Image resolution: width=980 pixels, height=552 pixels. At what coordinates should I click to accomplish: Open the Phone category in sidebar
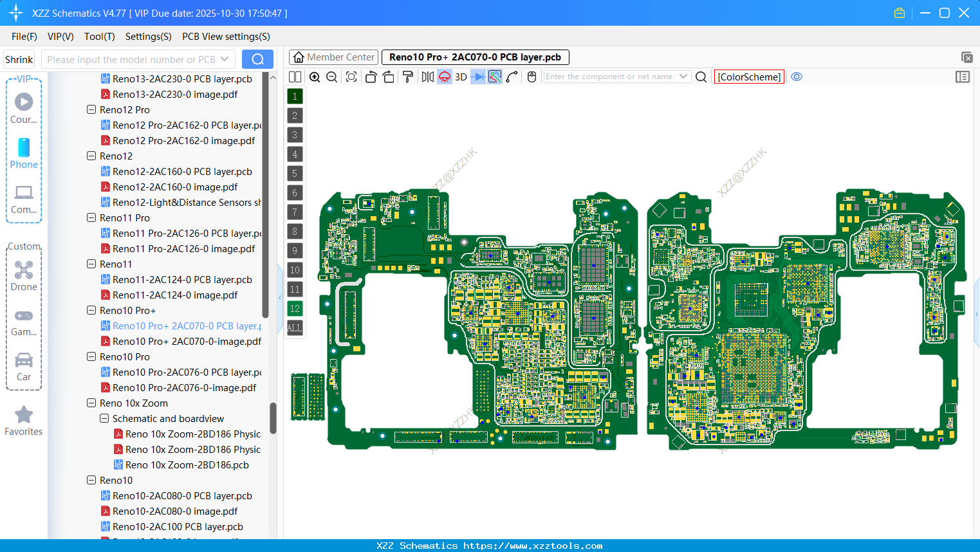24,153
